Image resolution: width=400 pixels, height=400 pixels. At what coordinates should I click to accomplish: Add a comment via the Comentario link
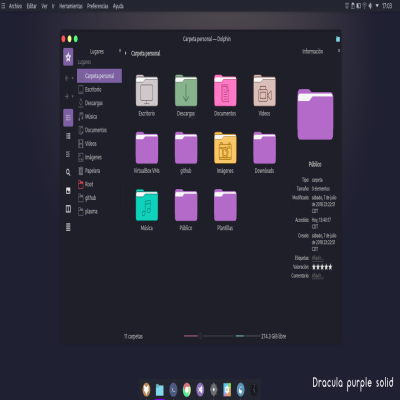coord(318,276)
